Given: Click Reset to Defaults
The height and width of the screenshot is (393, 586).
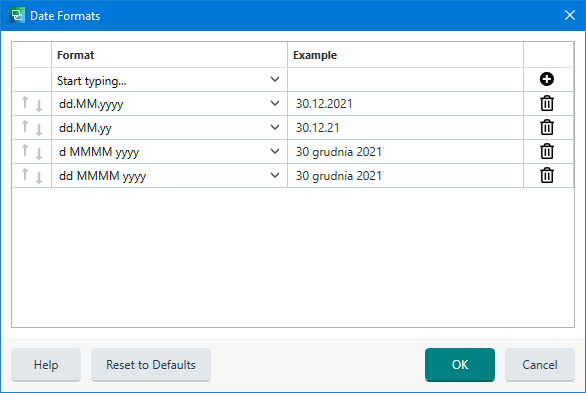Looking at the screenshot, I should (151, 365).
